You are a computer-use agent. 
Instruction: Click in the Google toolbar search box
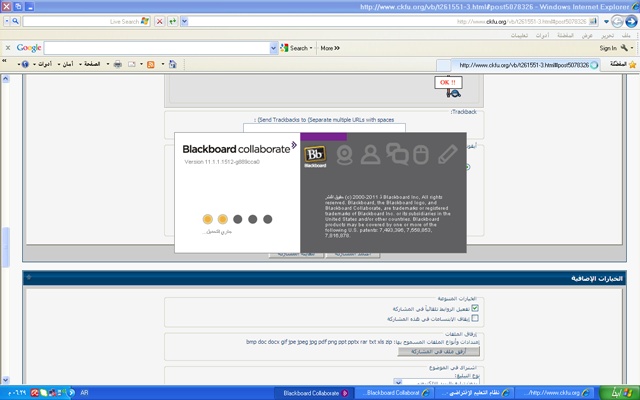coord(157,48)
